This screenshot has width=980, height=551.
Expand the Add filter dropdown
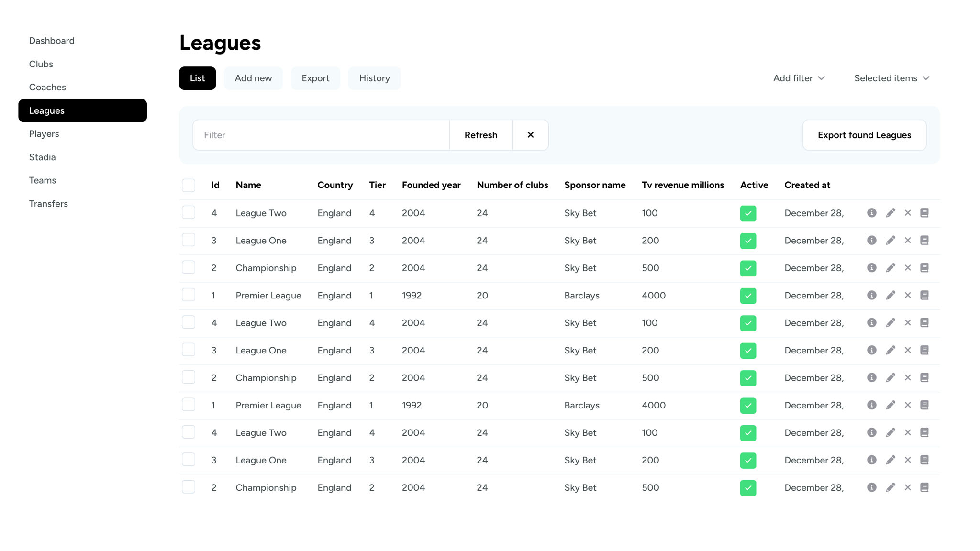coord(799,78)
